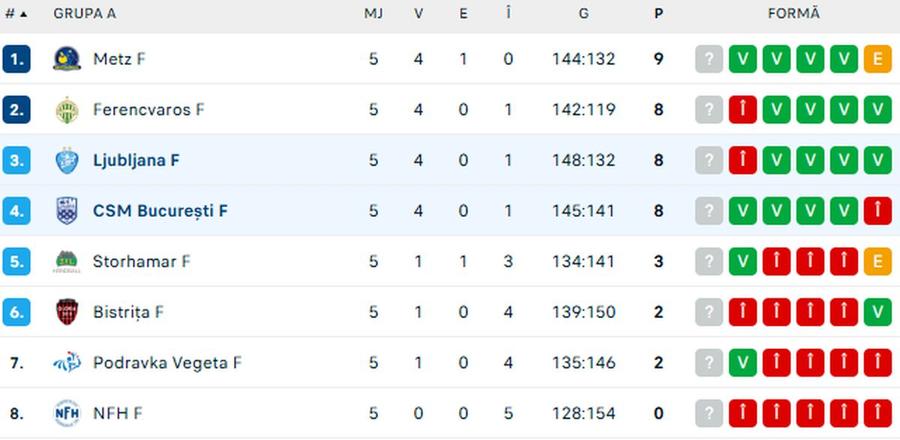Click Ferencvaros F's red loss form badge
Viewport: 900px width, 440px height.
(x=743, y=110)
